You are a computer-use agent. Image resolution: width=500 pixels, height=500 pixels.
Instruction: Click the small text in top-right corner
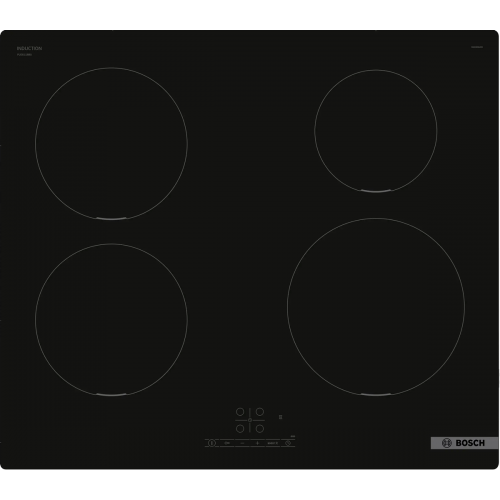point(477,47)
